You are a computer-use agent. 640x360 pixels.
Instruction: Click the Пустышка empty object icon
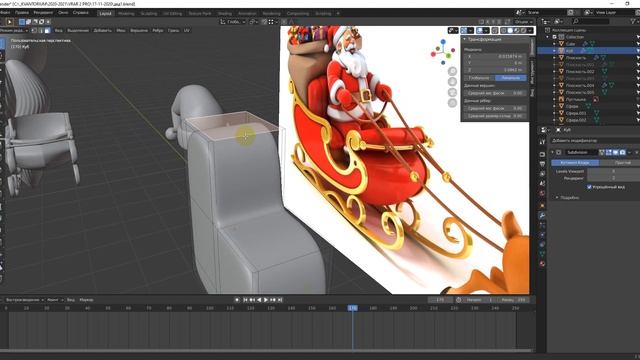[x=561, y=99]
